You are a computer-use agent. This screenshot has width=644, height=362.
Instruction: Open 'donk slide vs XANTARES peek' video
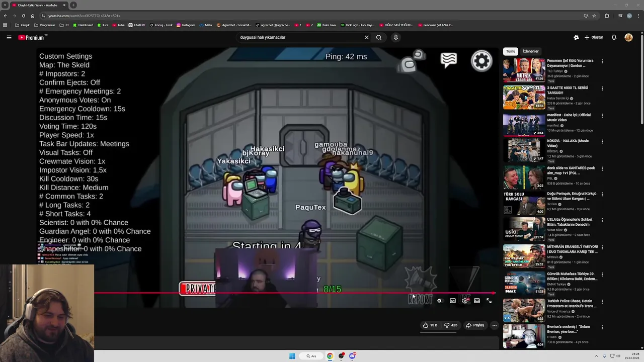point(524,177)
